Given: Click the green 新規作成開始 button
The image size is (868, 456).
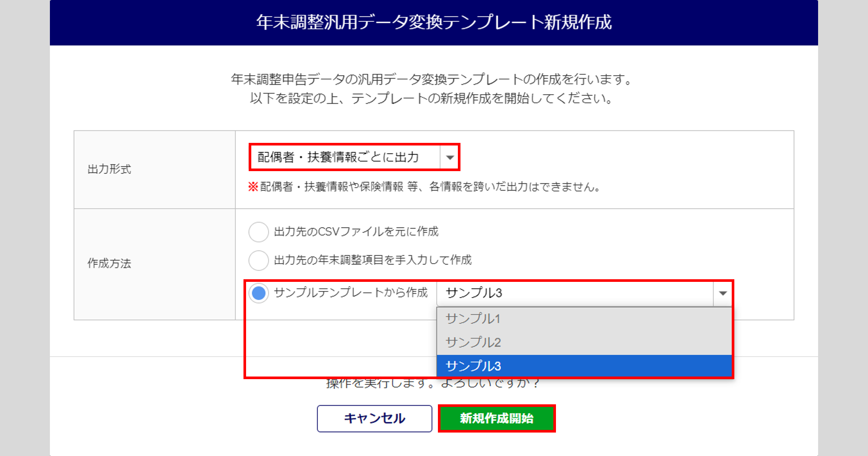Looking at the screenshot, I should point(496,418).
